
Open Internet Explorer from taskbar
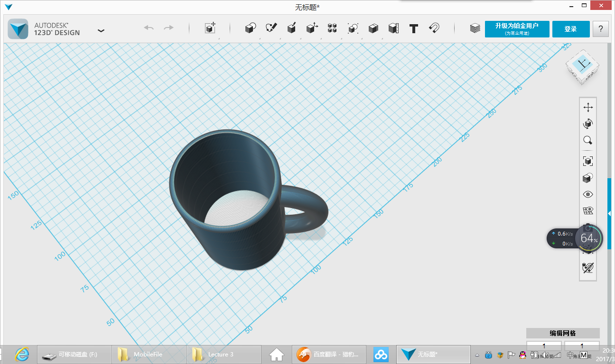tap(21, 354)
